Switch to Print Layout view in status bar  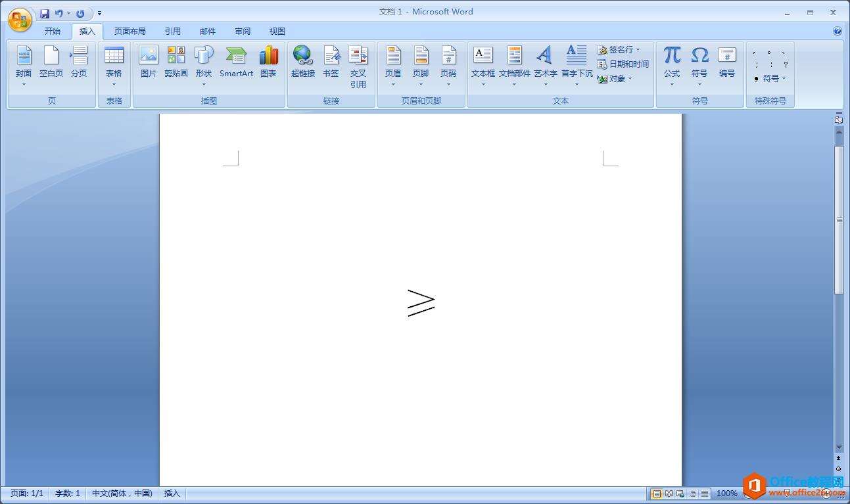coord(656,493)
